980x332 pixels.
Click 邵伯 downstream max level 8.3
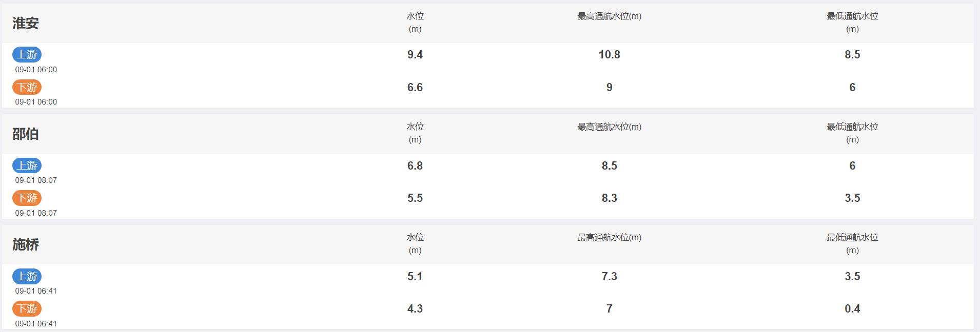609,198
